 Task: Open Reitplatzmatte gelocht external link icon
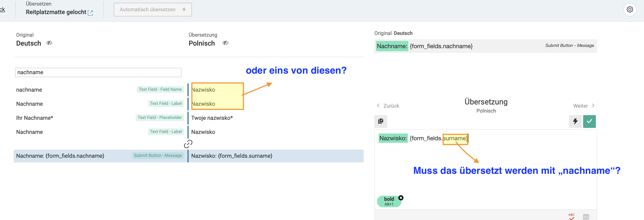click(x=91, y=13)
